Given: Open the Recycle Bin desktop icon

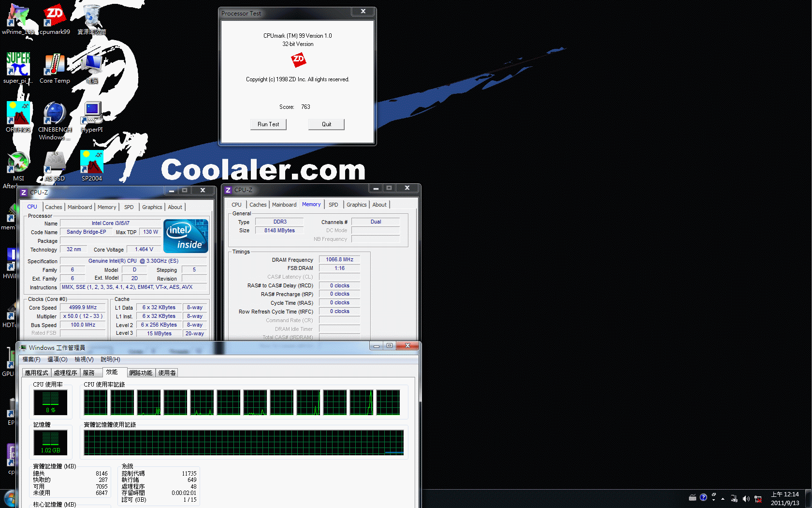Looking at the screenshot, I should (92, 19).
